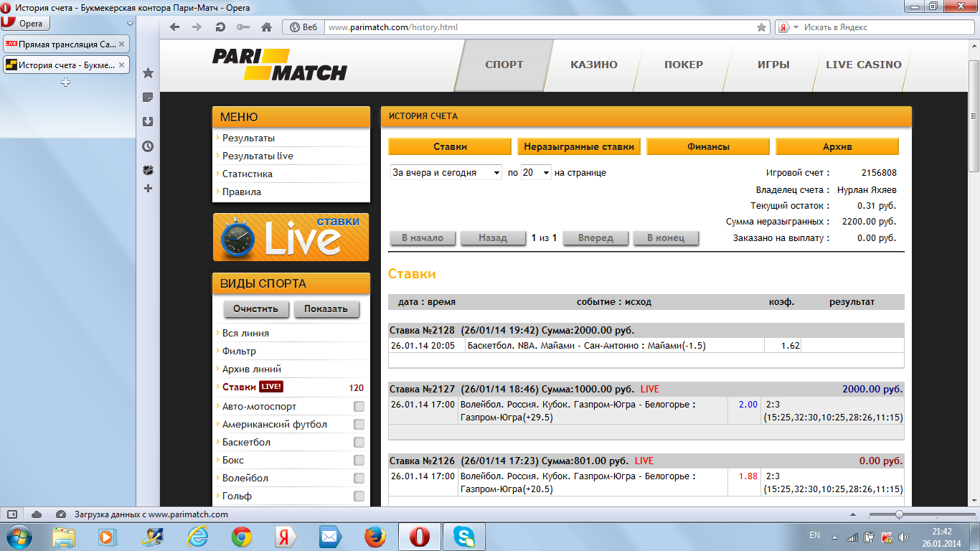The width and height of the screenshot is (980, 551).
Task: Open the ПОКЕР navigation tab
Action: click(x=683, y=65)
